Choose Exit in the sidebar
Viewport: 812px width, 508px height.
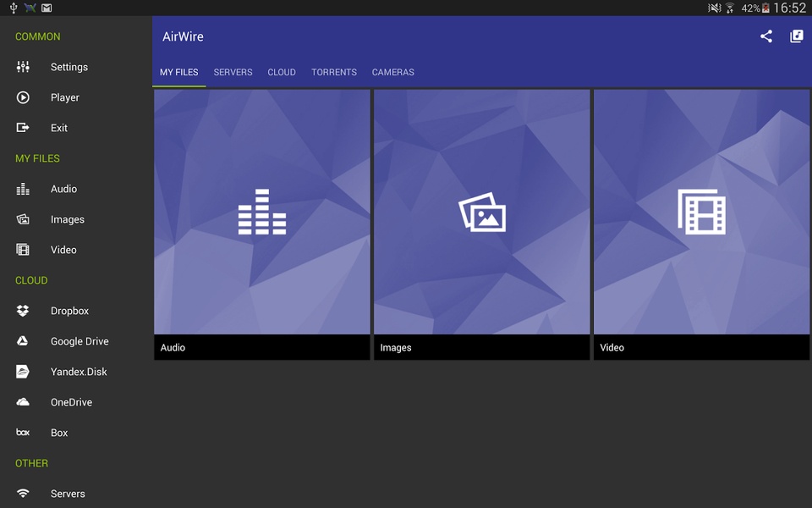pos(76,128)
